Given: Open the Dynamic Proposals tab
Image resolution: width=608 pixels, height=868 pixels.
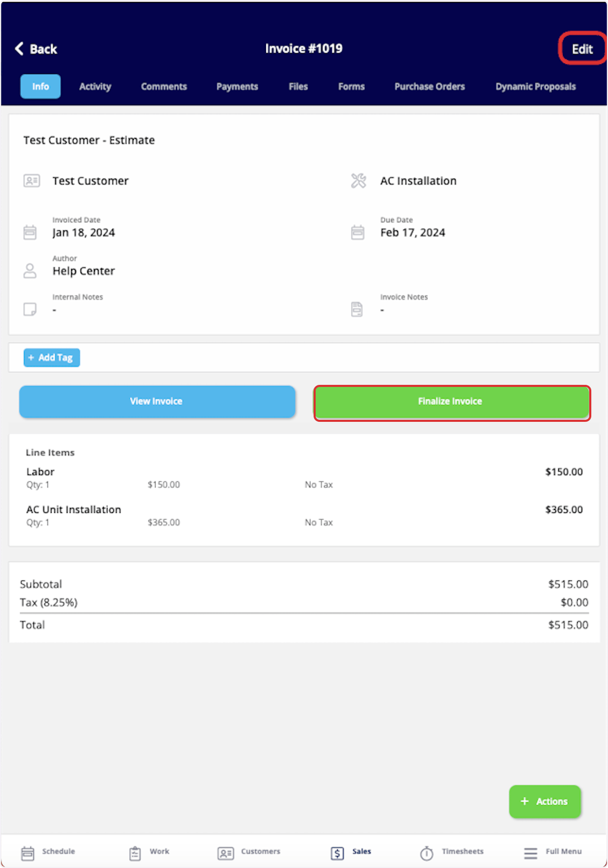Looking at the screenshot, I should 536,87.
